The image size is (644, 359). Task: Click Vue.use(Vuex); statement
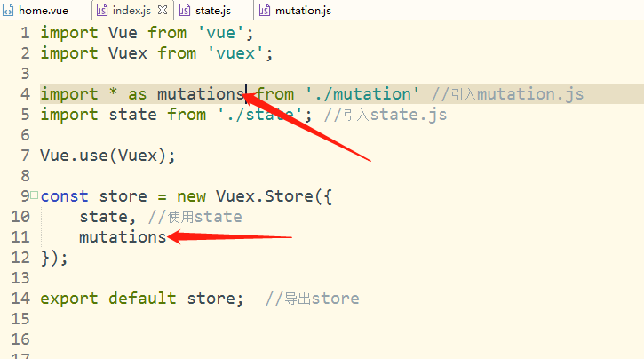(107, 156)
